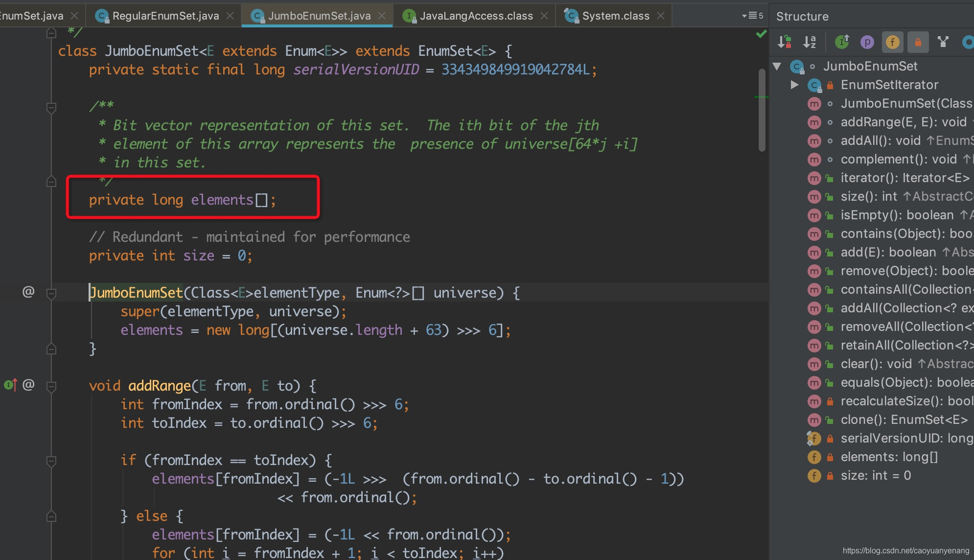Click Sort by Visibility icon

tap(785, 42)
